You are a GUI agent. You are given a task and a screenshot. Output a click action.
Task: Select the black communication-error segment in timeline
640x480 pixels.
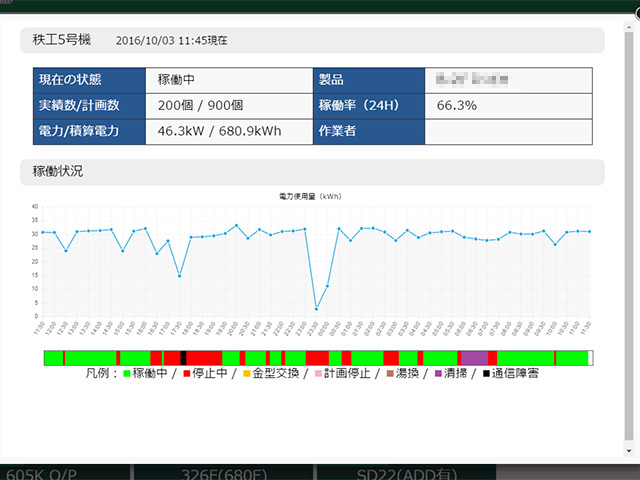pyautogui.click(x=183, y=358)
